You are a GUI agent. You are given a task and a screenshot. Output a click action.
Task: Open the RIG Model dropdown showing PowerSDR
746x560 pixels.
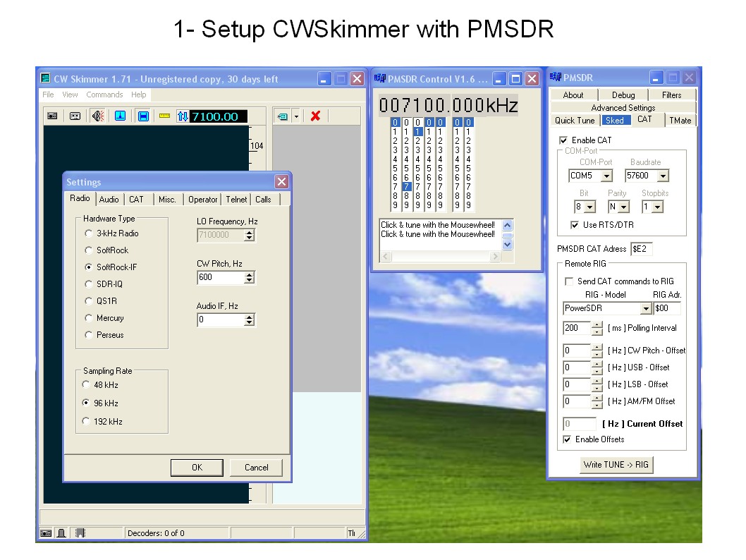(646, 309)
